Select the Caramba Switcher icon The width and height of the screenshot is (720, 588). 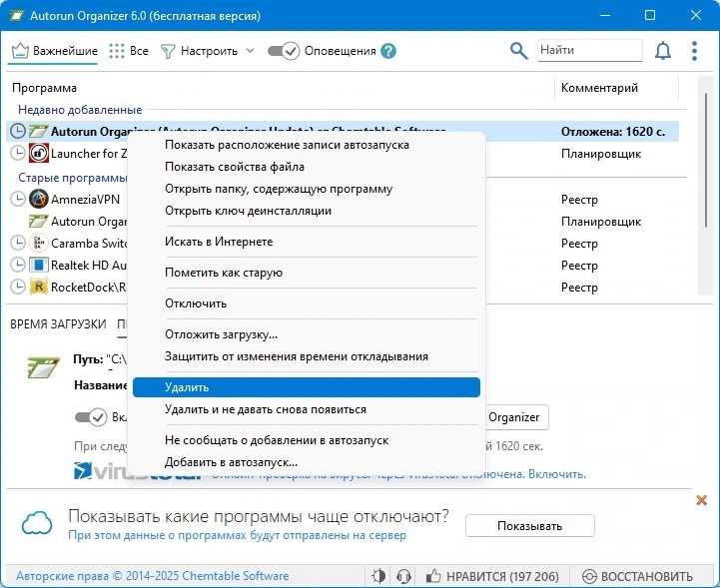tap(39, 243)
